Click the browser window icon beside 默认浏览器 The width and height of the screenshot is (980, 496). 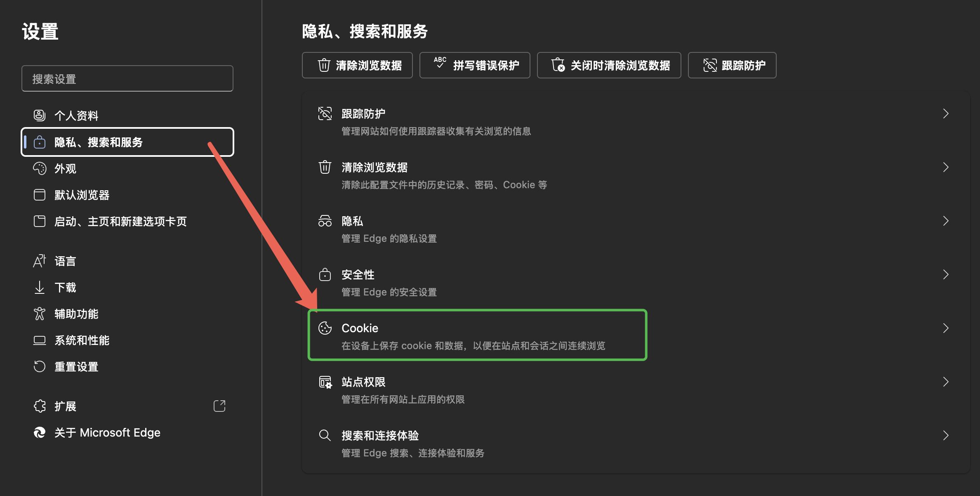40,195
